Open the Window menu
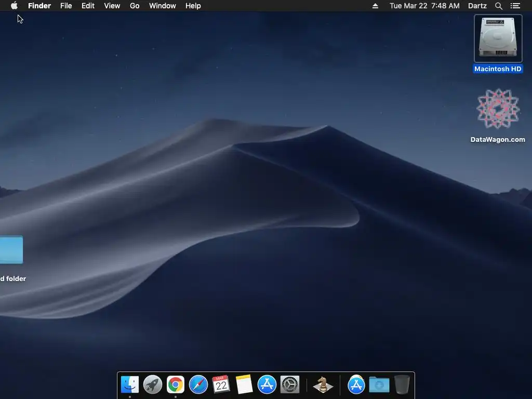The image size is (532, 399). (163, 6)
